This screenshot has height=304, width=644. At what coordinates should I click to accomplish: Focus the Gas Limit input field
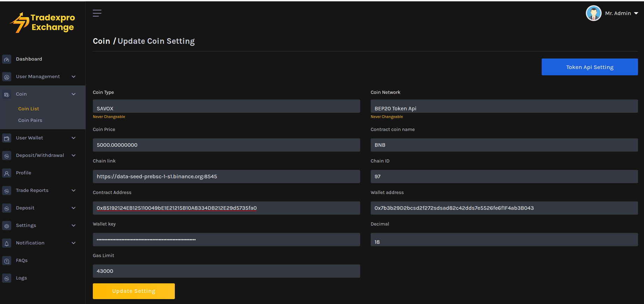pos(226,271)
